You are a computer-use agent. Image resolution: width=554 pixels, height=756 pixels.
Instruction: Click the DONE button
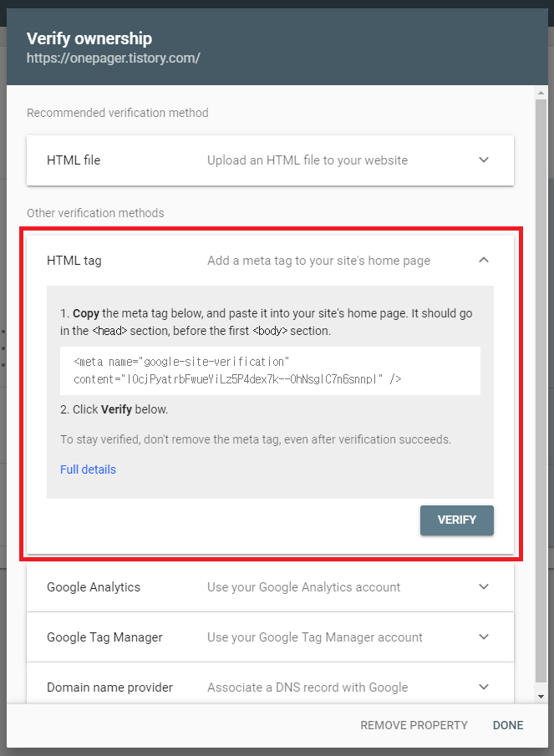click(x=508, y=725)
